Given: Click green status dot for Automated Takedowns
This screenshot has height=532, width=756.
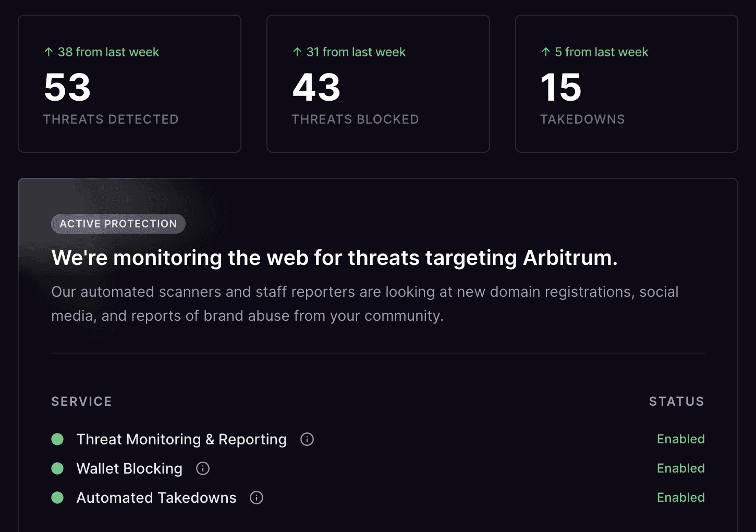Looking at the screenshot, I should click(x=57, y=498).
